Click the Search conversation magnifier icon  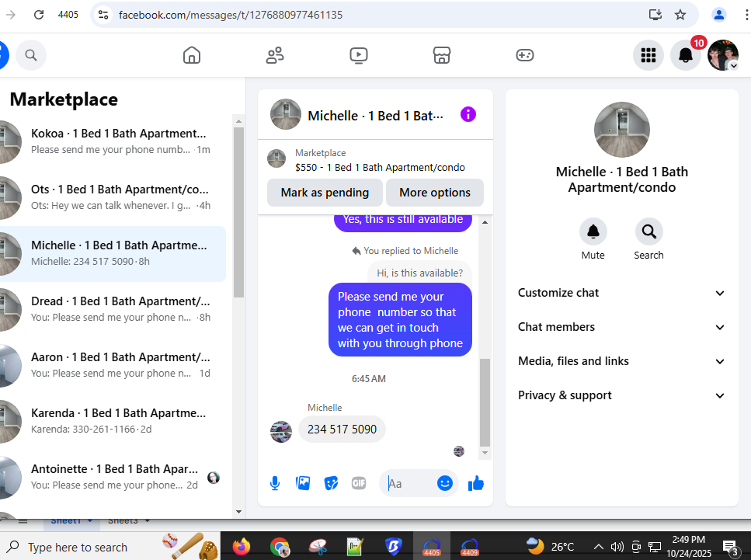[649, 231]
